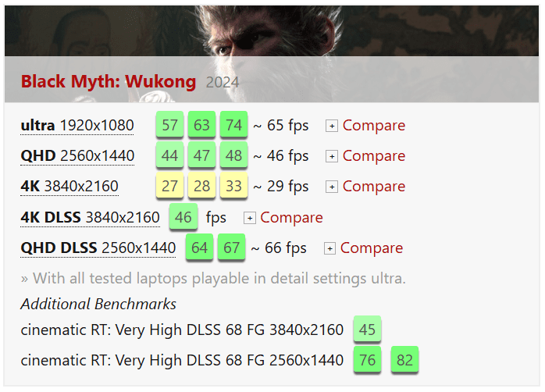Click 'Additional Benchmarks' heading
The height and width of the screenshot is (392, 545).
click(x=98, y=304)
